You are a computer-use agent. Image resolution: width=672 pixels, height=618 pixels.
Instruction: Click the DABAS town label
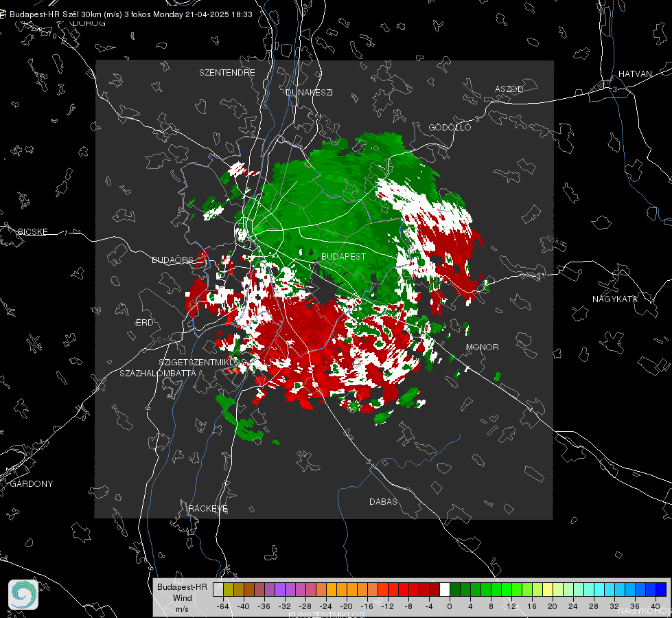pos(383,502)
